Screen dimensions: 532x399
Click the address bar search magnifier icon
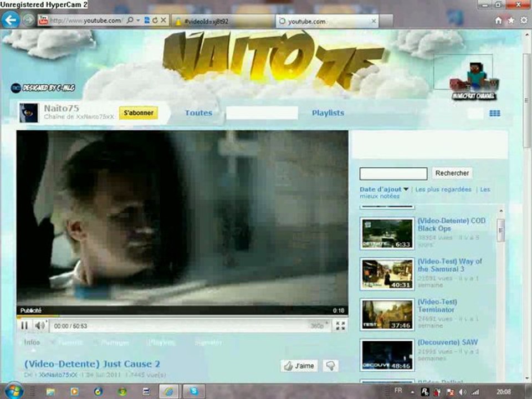pyautogui.click(x=130, y=21)
